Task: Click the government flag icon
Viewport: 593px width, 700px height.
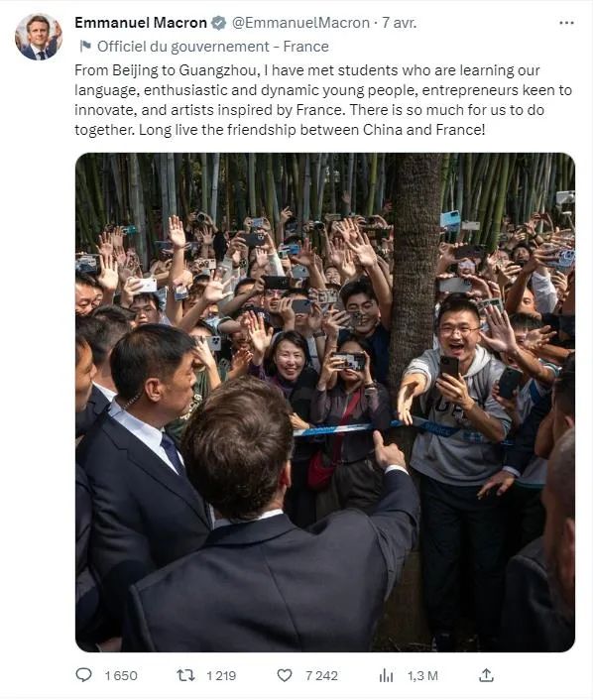Action: click(x=84, y=46)
